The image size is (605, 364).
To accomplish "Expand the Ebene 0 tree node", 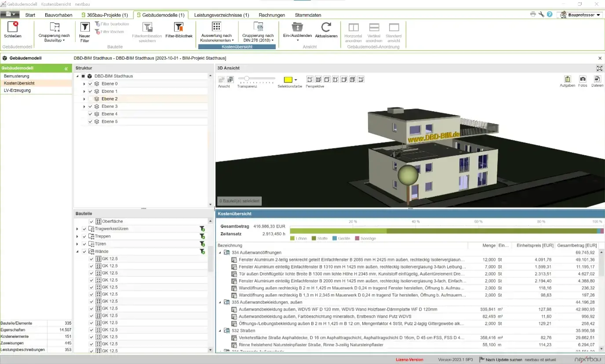I will coord(84,84).
